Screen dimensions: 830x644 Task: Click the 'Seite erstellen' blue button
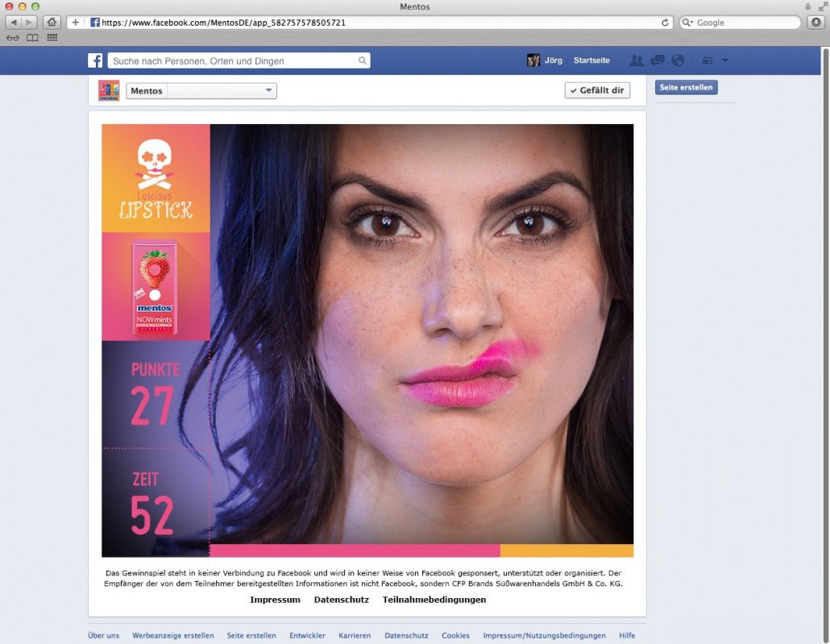coord(686,87)
